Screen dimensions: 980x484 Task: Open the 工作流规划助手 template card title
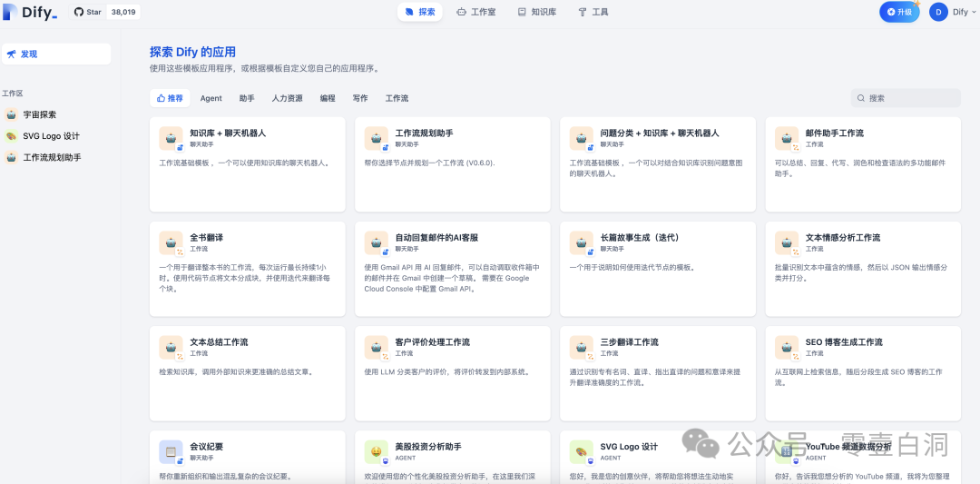click(x=425, y=133)
